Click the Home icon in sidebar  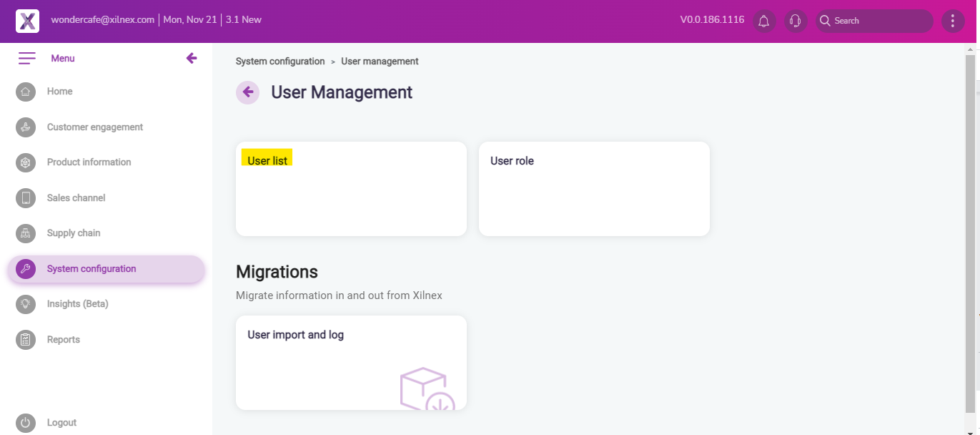click(x=26, y=92)
